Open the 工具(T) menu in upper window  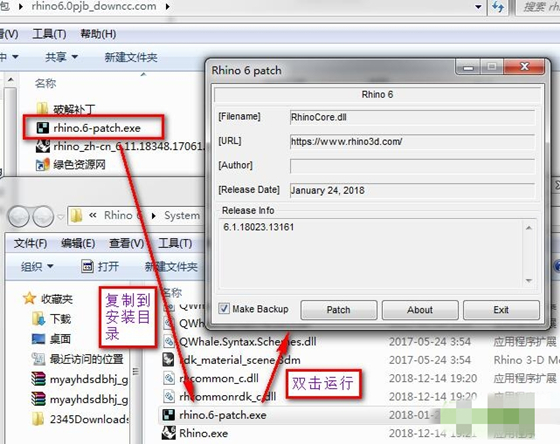coord(49,34)
